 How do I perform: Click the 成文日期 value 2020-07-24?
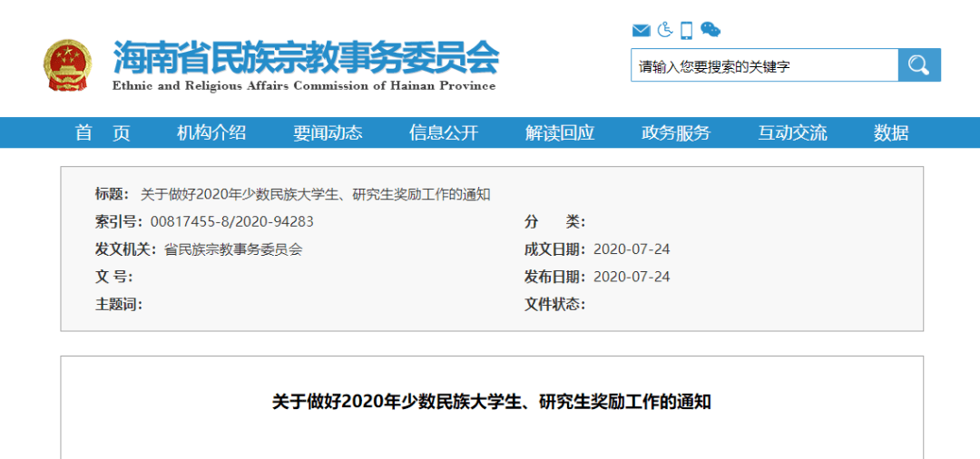click(x=632, y=249)
